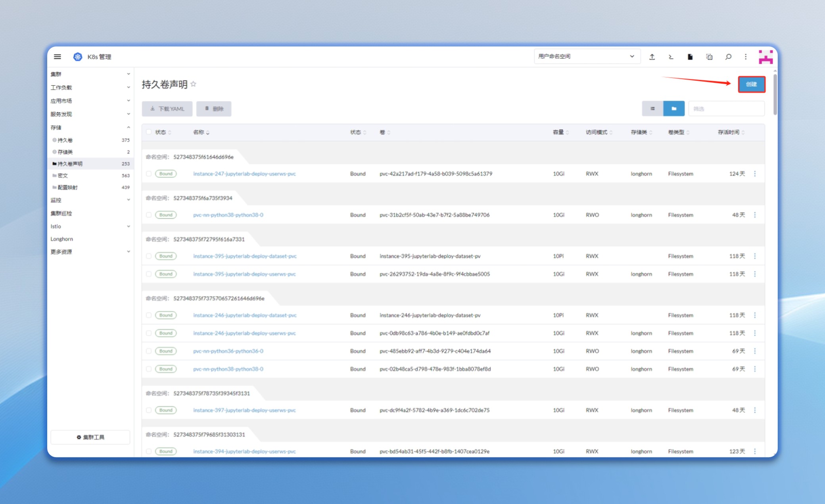Click the copy kubeconfig icon
This screenshot has width=825, height=504.
[x=709, y=57]
